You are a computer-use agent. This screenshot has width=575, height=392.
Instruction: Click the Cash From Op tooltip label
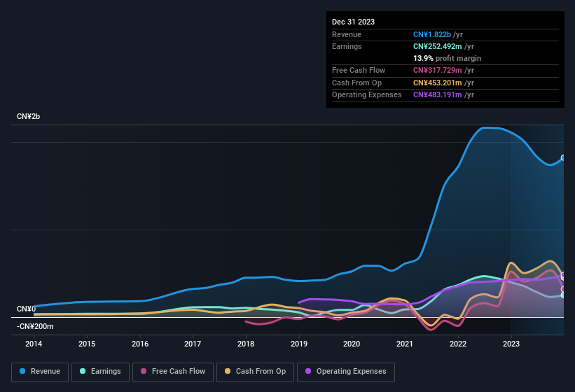(356, 83)
